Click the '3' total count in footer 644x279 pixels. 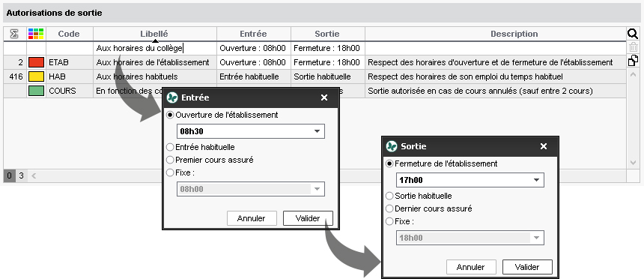(x=21, y=175)
